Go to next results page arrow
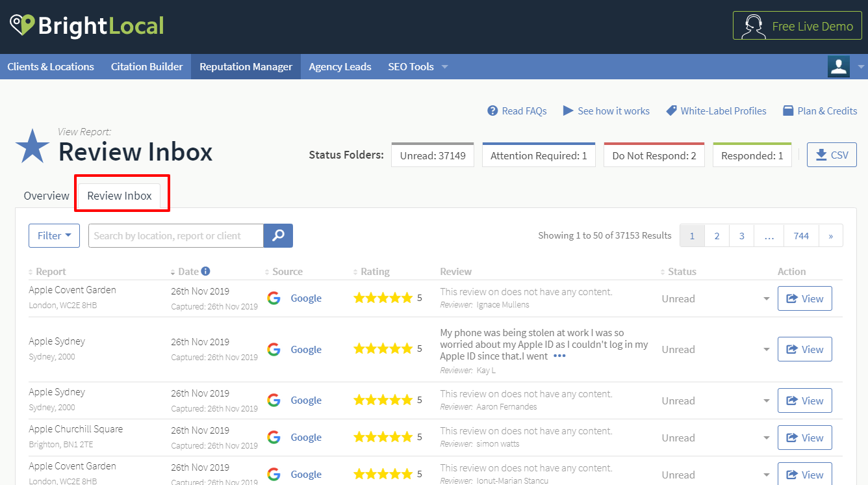Image resolution: width=868 pixels, height=485 pixels. point(831,236)
